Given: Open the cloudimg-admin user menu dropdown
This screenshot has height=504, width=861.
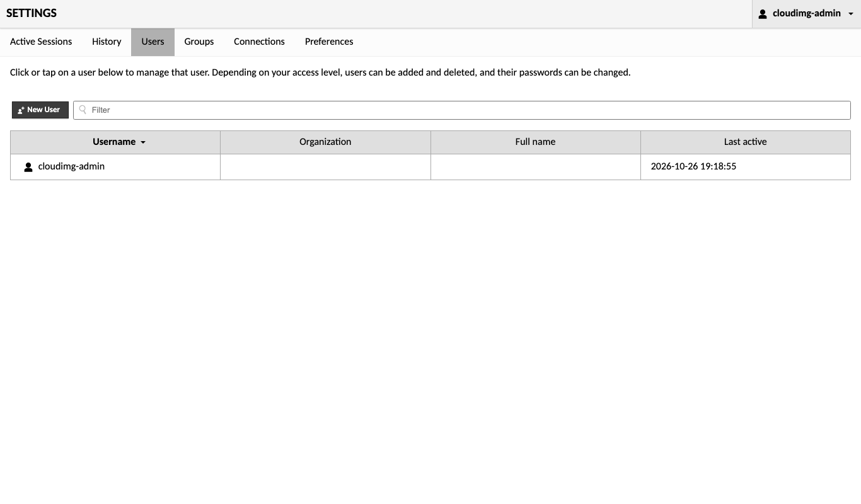Looking at the screenshot, I should [x=806, y=14].
